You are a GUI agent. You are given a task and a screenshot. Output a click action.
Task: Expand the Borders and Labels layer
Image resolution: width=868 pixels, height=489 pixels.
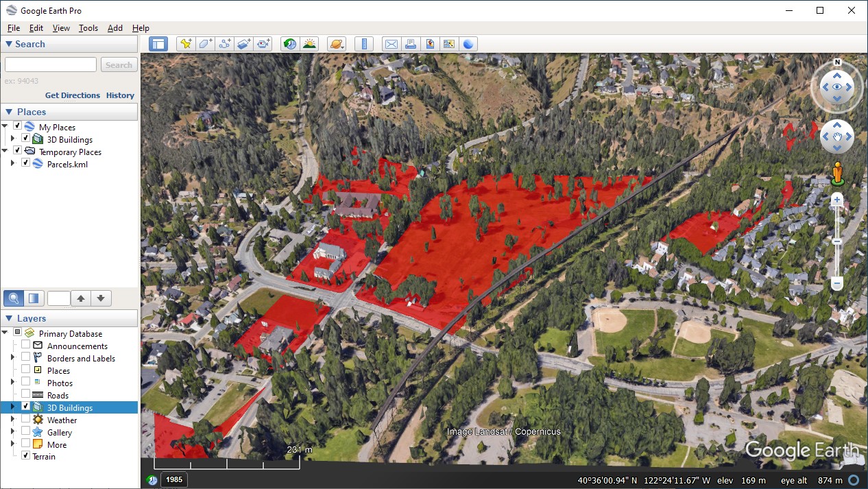coord(12,357)
